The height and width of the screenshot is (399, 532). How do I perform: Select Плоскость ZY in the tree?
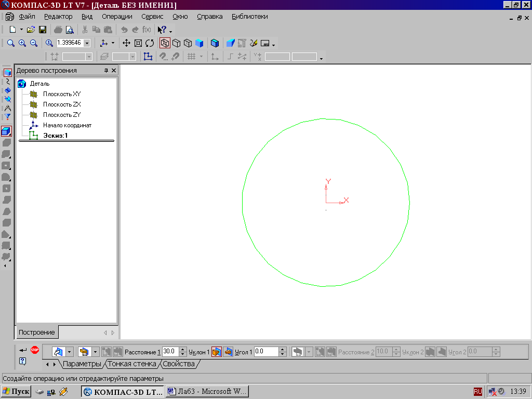(62, 115)
